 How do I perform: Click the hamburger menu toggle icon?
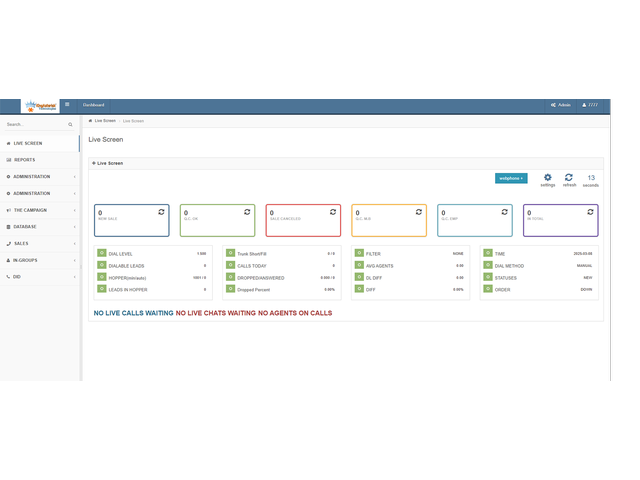(67, 104)
